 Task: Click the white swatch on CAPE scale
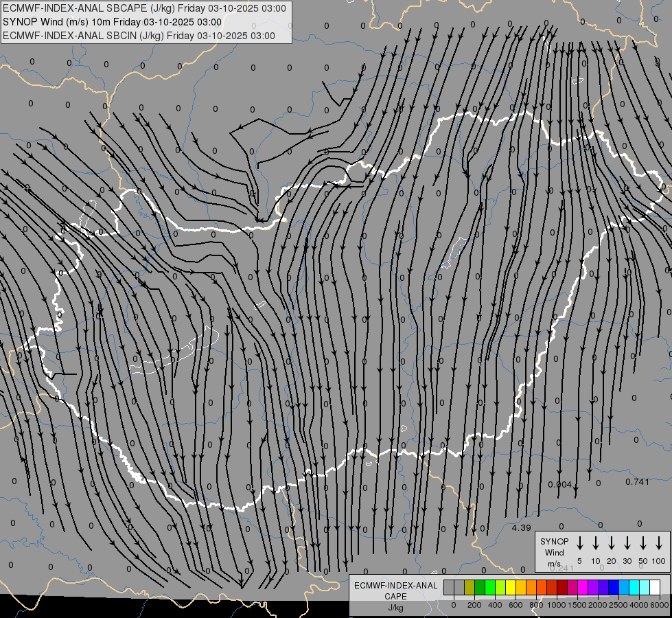click(x=655, y=588)
